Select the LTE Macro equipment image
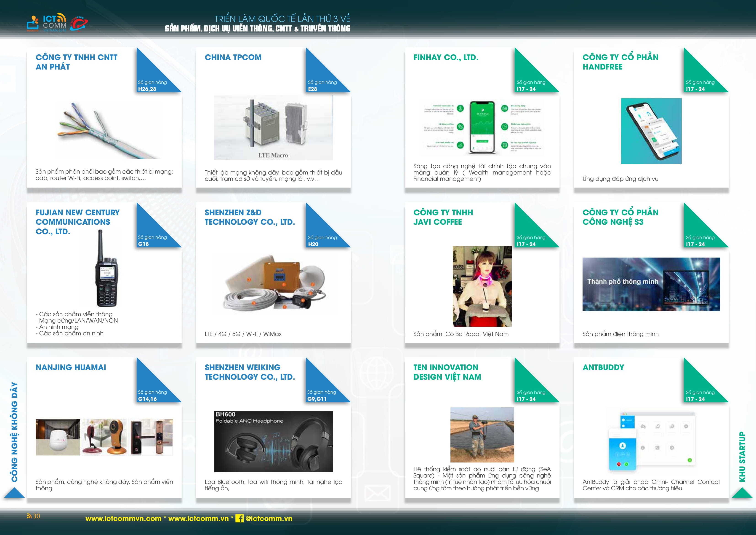This screenshot has height=535, width=756. coord(273,128)
